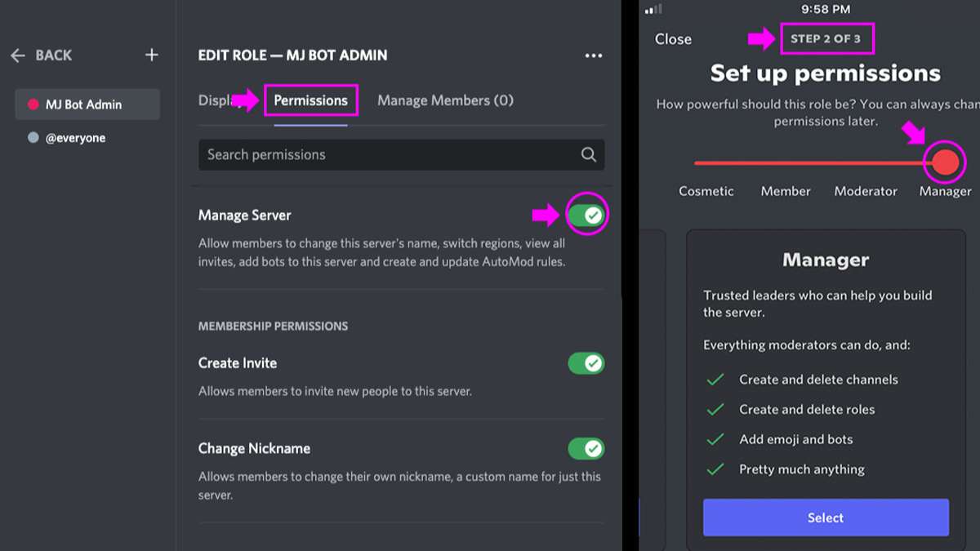Click the checkmark beside Create and delete channels
Viewport: 980px width, 551px height.
click(x=715, y=380)
